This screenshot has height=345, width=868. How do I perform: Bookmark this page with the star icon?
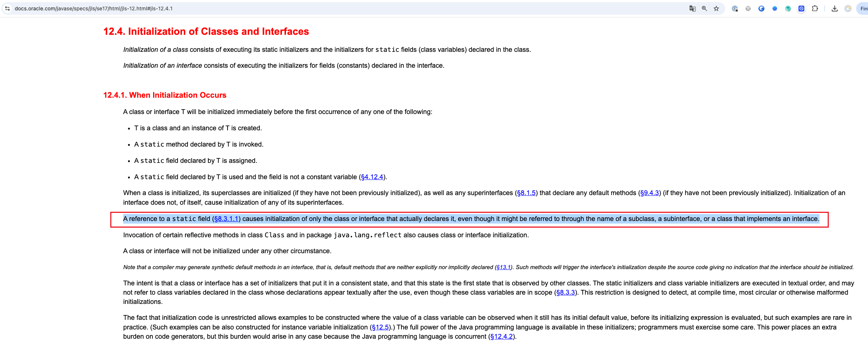coord(716,9)
